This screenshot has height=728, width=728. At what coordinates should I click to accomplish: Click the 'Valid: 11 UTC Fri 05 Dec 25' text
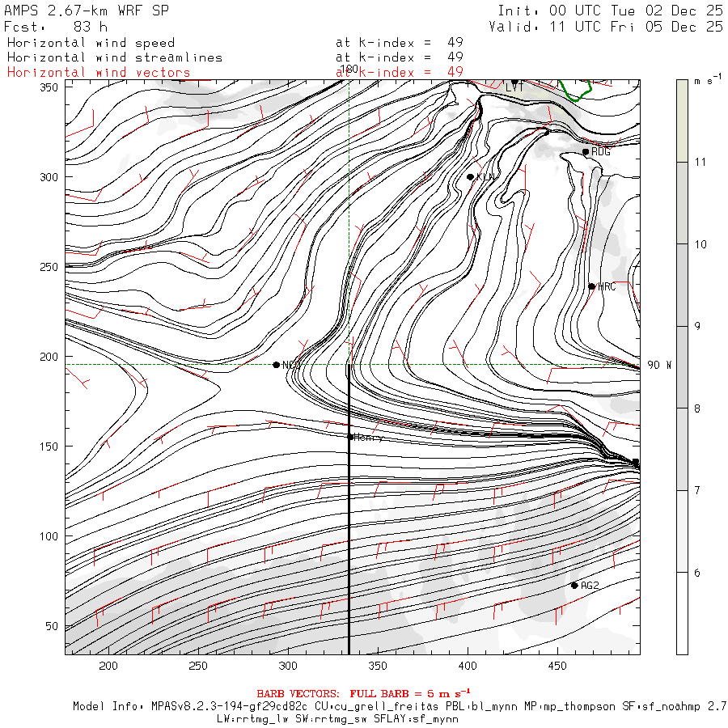[x=605, y=27]
